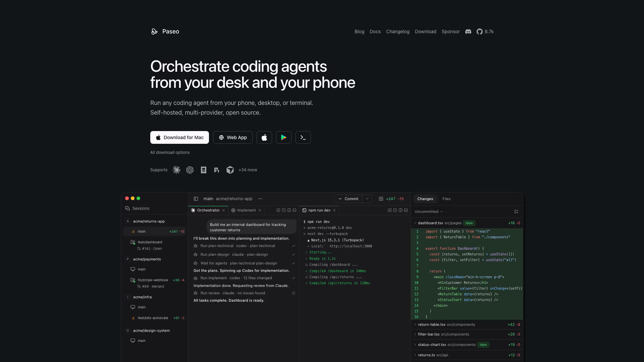Open the dropdown arrow beside Commit
The image size is (644, 362).
click(x=367, y=199)
